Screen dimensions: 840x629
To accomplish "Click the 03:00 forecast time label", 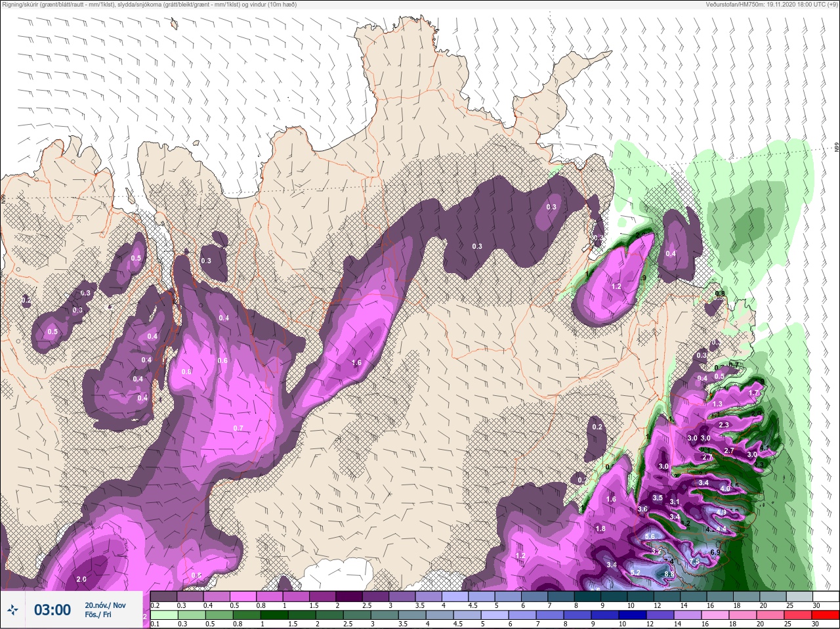I will [x=52, y=610].
